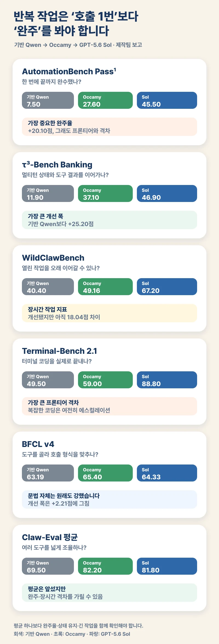Image resolution: width=219 pixels, height=644 pixels.
Task: Click the 문법 자체는 원래도 강했습니다 note
Action: 109,500
